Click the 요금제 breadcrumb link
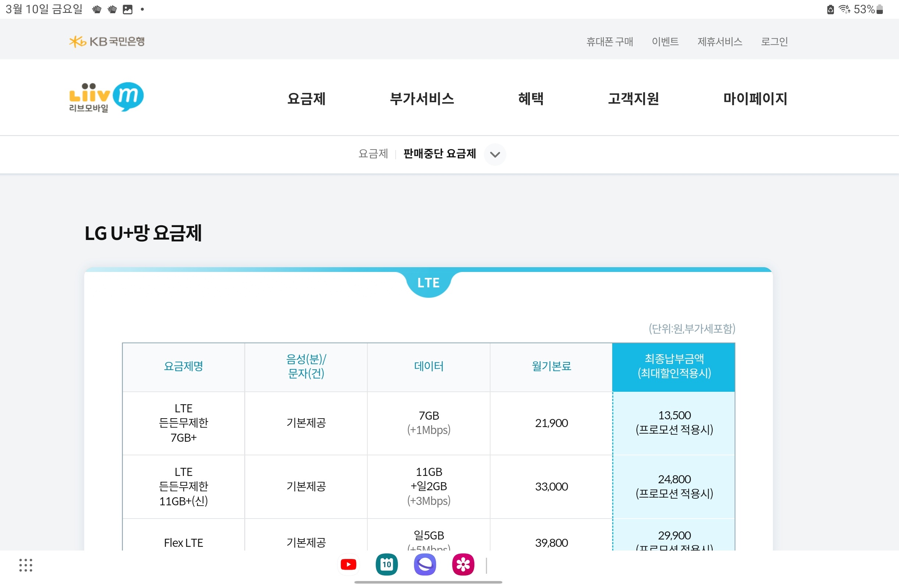Screen dimensions: 899x588 tap(373, 154)
